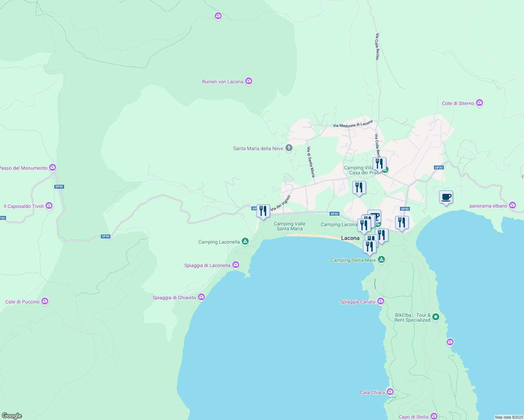524x420 pixels.
Task: Click the Google logo link
Action: (x=12, y=416)
